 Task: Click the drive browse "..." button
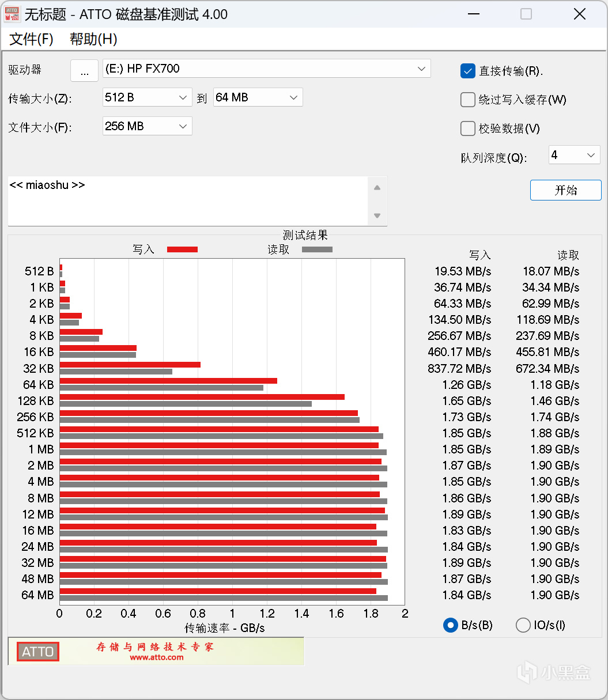coord(84,70)
